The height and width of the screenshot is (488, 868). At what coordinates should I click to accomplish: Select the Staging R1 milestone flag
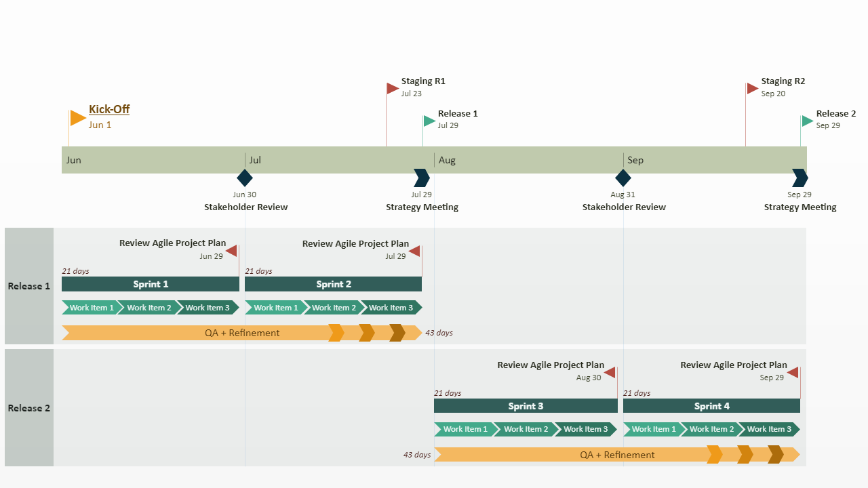[392, 88]
